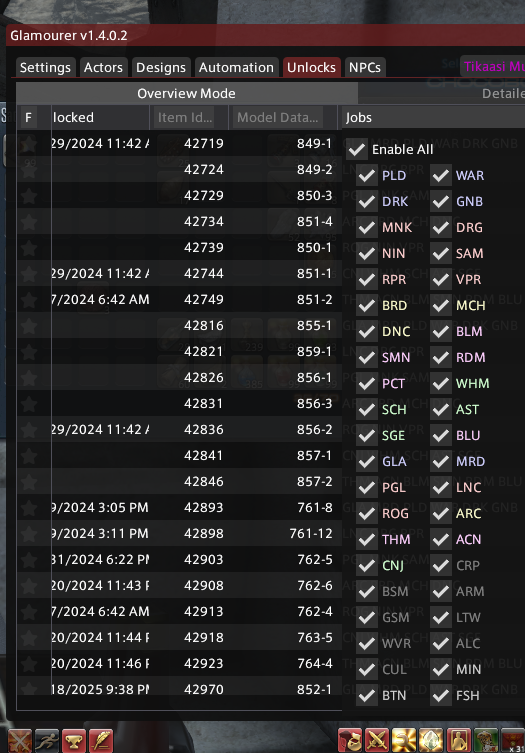Favorite the star for item 42898

pyautogui.click(x=29, y=533)
